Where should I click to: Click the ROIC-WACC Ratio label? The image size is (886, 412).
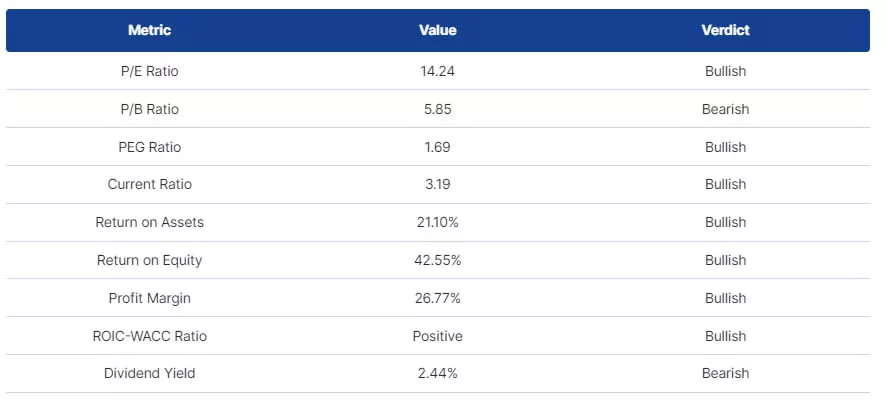point(149,336)
